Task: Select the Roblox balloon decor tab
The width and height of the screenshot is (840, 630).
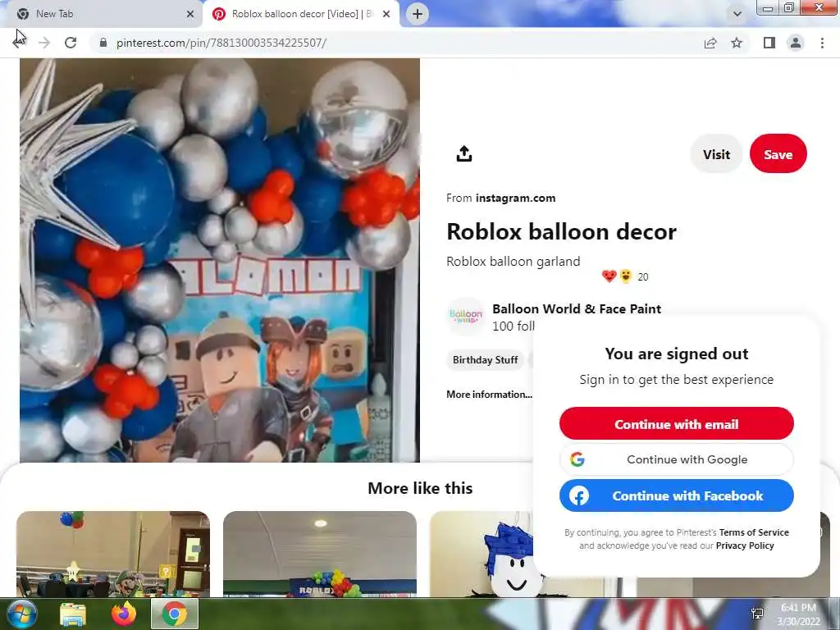Action: (x=300, y=14)
